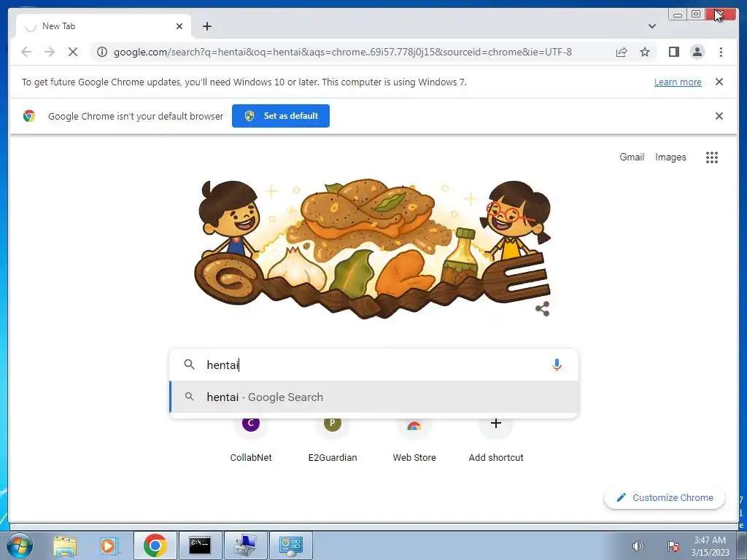This screenshot has height=560, width=747.
Task: Open the Windows Start menu
Action: [x=20, y=545]
